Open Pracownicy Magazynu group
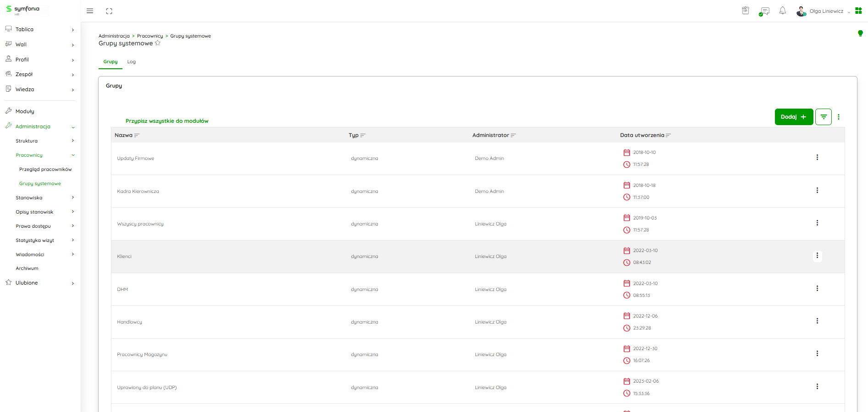 point(142,354)
